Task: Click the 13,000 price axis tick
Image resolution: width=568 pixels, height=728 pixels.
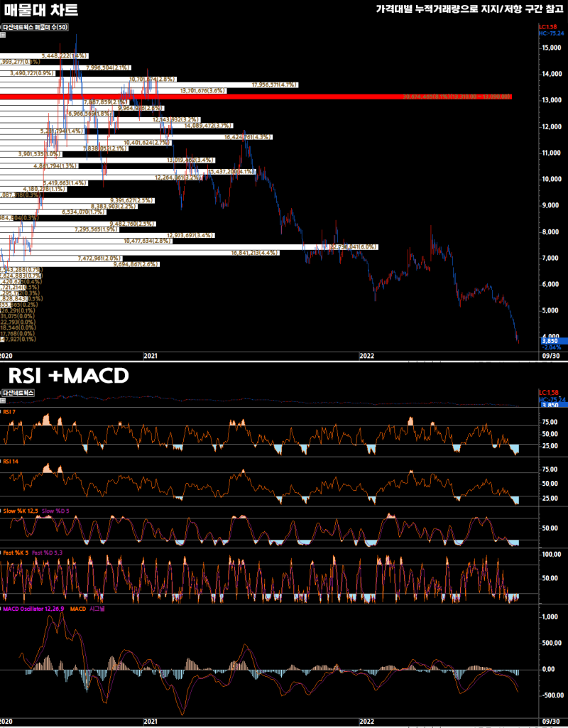Action: tap(551, 100)
